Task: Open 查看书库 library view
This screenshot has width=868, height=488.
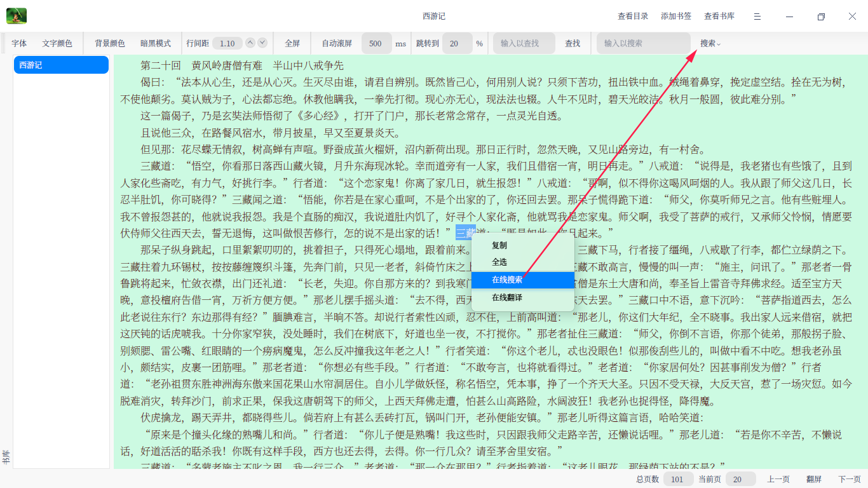Action: [719, 17]
